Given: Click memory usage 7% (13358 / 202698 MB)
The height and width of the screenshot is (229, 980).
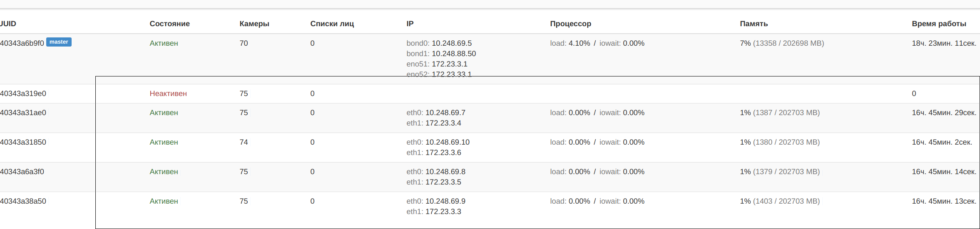Looking at the screenshot, I should pos(782,43).
